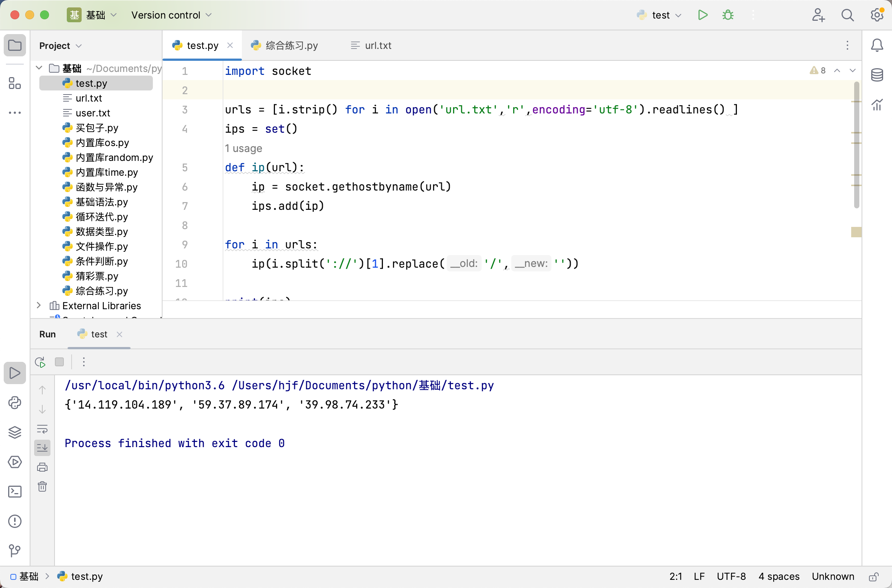
Task: Open the SciView chart tool window
Action: click(x=877, y=105)
